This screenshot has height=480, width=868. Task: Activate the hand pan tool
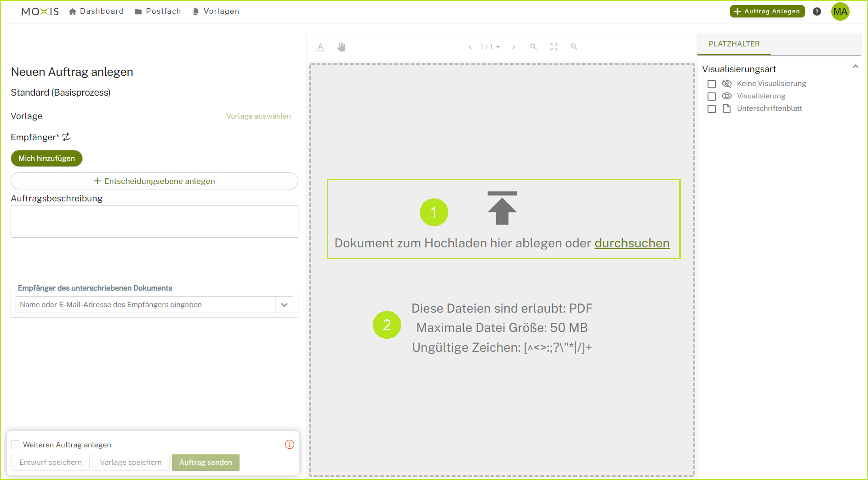tap(341, 47)
